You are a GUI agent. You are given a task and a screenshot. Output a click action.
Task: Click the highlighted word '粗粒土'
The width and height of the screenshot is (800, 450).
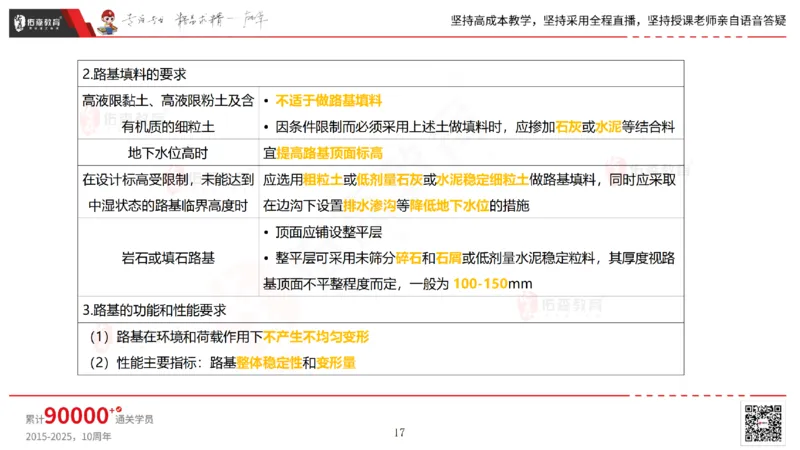(x=323, y=180)
